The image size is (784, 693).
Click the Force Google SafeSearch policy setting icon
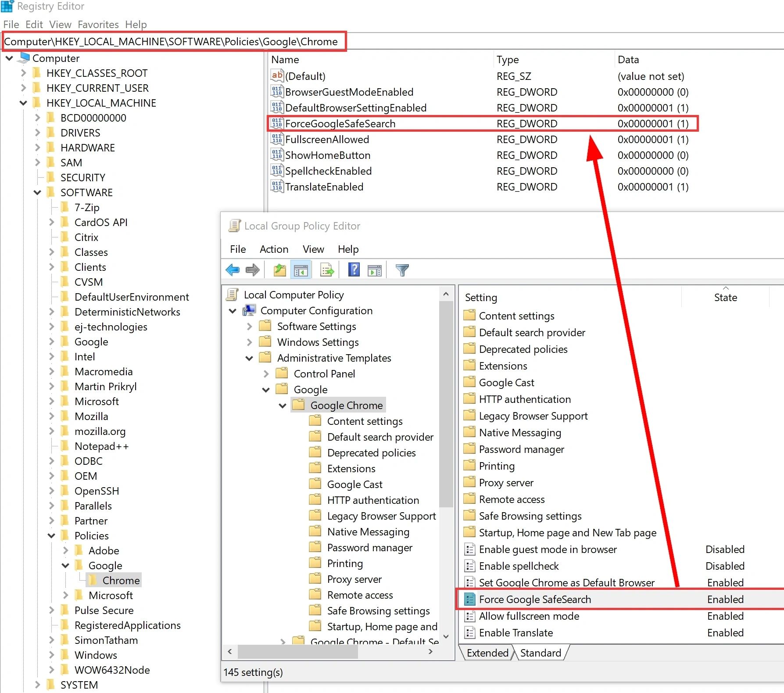[x=470, y=599]
